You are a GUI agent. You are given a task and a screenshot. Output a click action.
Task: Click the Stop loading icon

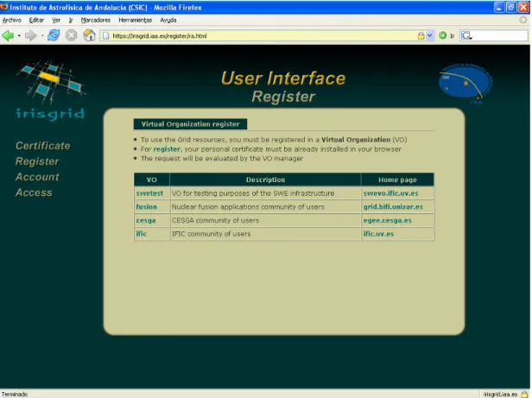pyautogui.click(x=71, y=35)
